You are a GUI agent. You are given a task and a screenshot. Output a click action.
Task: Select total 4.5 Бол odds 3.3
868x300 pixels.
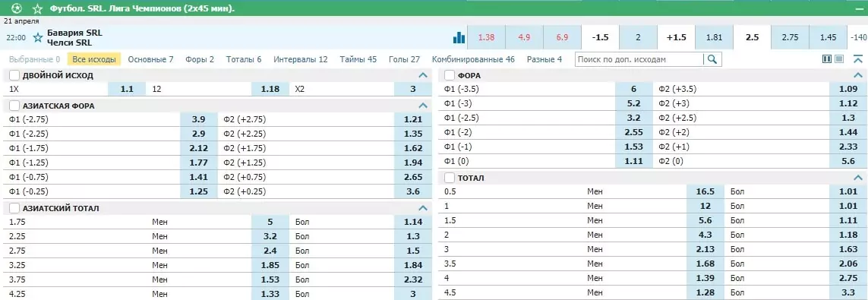(x=848, y=292)
